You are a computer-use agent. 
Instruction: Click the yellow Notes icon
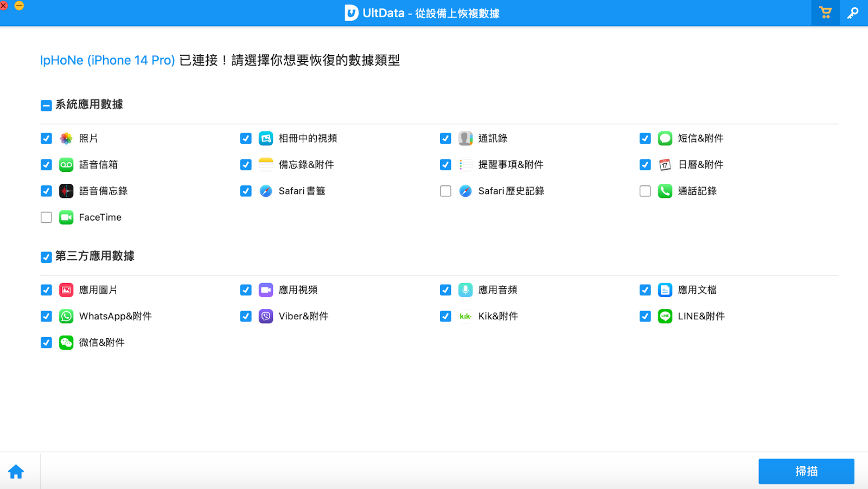tap(266, 165)
